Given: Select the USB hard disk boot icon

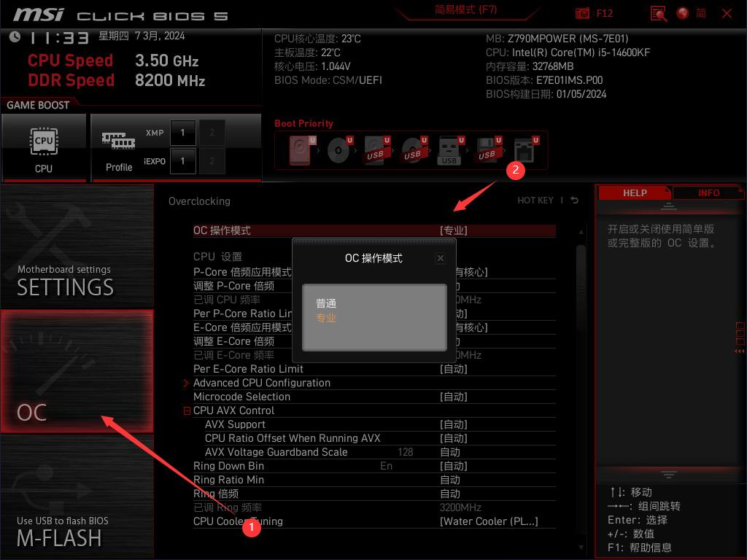Looking at the screenshot, I should (377, 150).
